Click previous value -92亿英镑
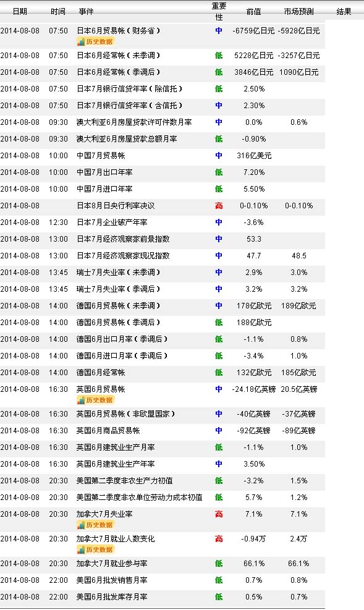The width and height of the screenshot is (364, 610). click(253, 431)
